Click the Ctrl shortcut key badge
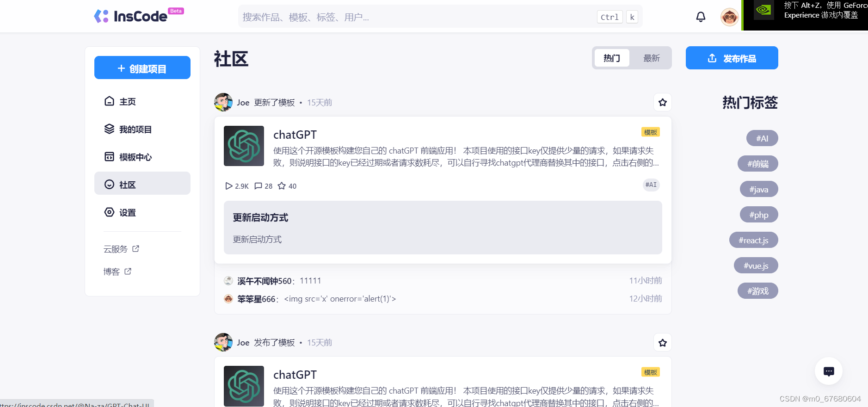The image size is (868, 407). pyautogui.click(x=609, y=17)
